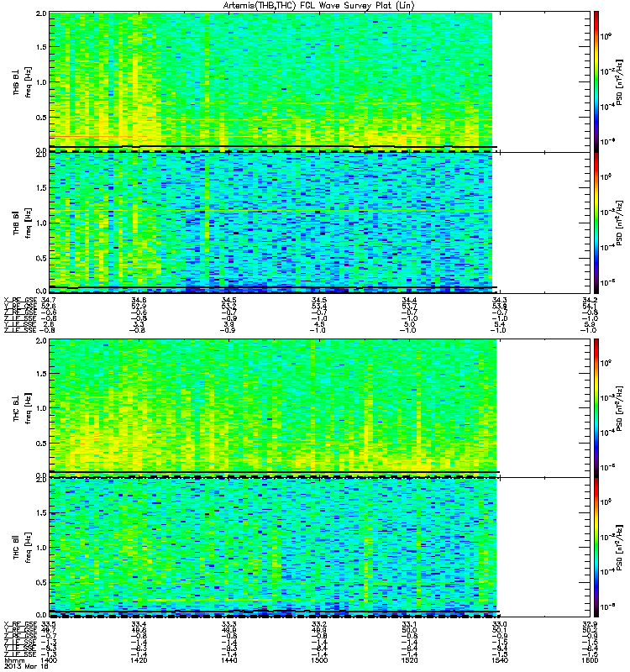Click the PSD [nT²/Hz] label of bottom color bar
Screen dimensions: 630x672
click(x=619, y=548)
